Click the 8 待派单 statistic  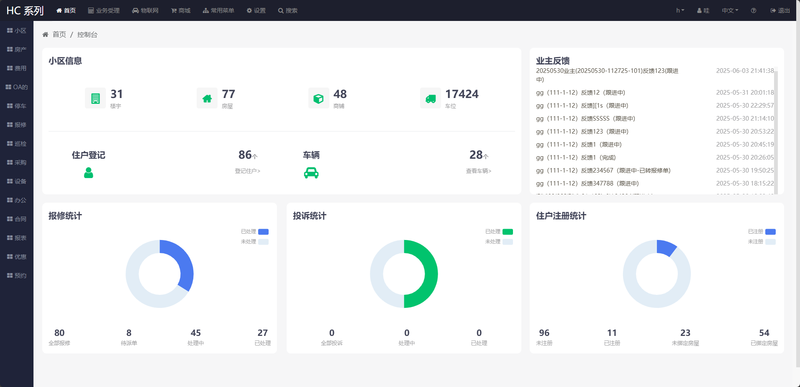129,337
